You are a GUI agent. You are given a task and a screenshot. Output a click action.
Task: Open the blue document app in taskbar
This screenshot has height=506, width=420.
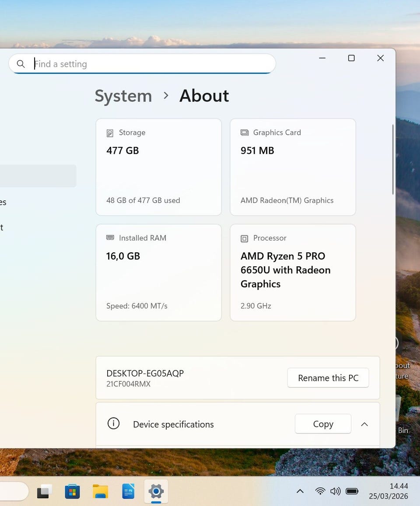pyautogui.click(x=128, y=492)
